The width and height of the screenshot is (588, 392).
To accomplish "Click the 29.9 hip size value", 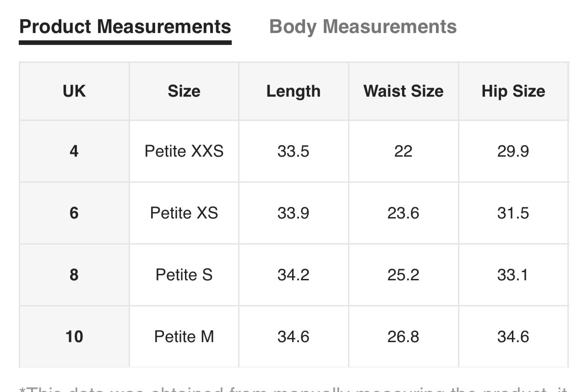I will [x=513, y=151].
